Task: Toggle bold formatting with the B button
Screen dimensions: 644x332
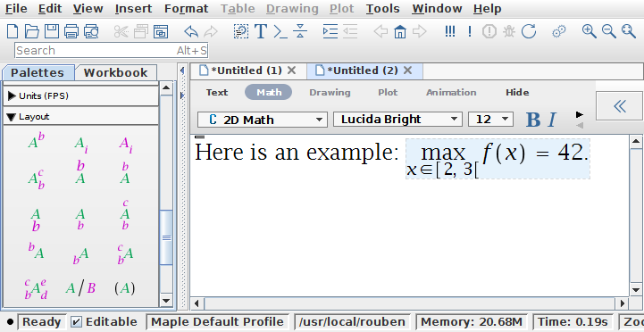Action: pos(533,120)
